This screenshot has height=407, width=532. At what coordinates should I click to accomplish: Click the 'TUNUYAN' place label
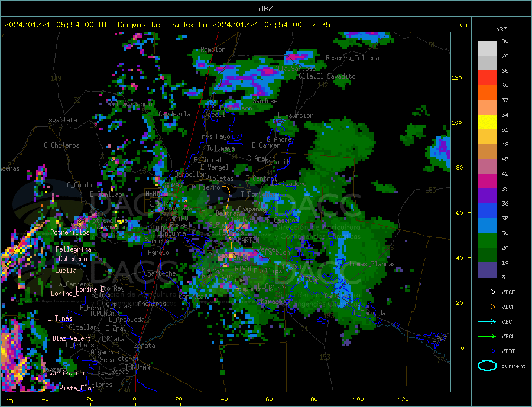point(137,367)
